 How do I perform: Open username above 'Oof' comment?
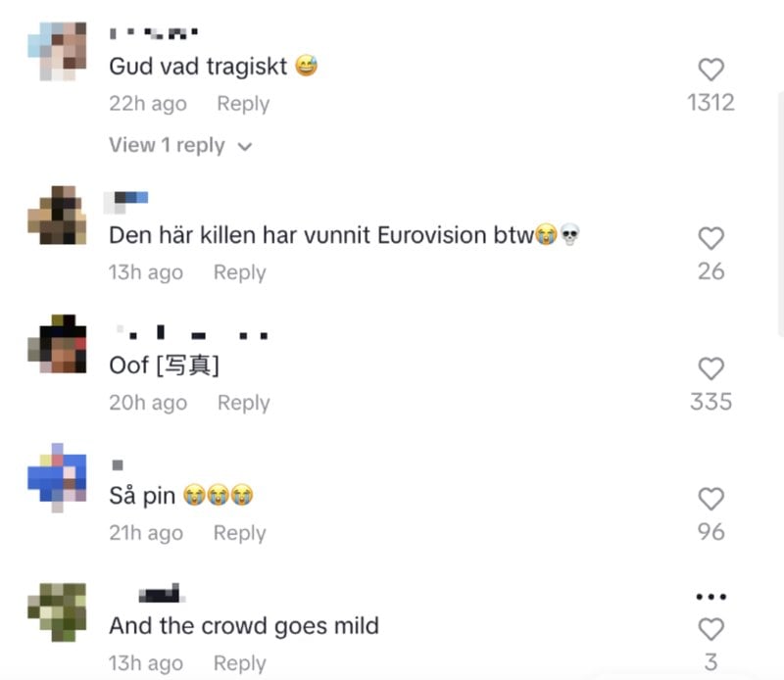tap(192, 333)
